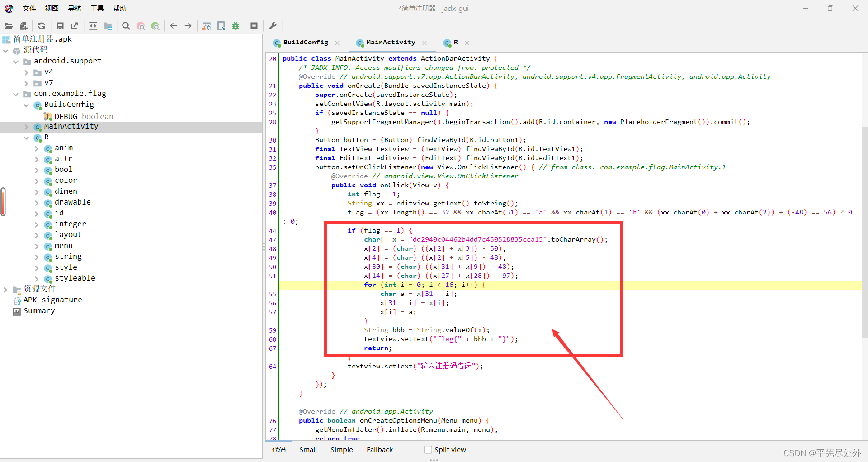Image resolution: width=868 pixels, height=462 pixels.
Task: Click the BuildConfig tab class icon
Action: coord(277,43)
